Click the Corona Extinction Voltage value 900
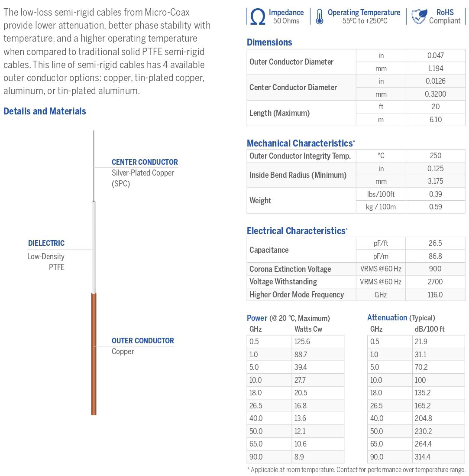The image size is (469, 476). click(x=435, y=269)
